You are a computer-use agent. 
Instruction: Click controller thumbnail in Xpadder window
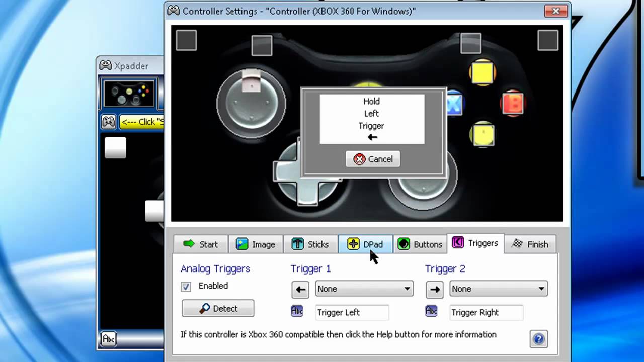[x=129, y=94]
